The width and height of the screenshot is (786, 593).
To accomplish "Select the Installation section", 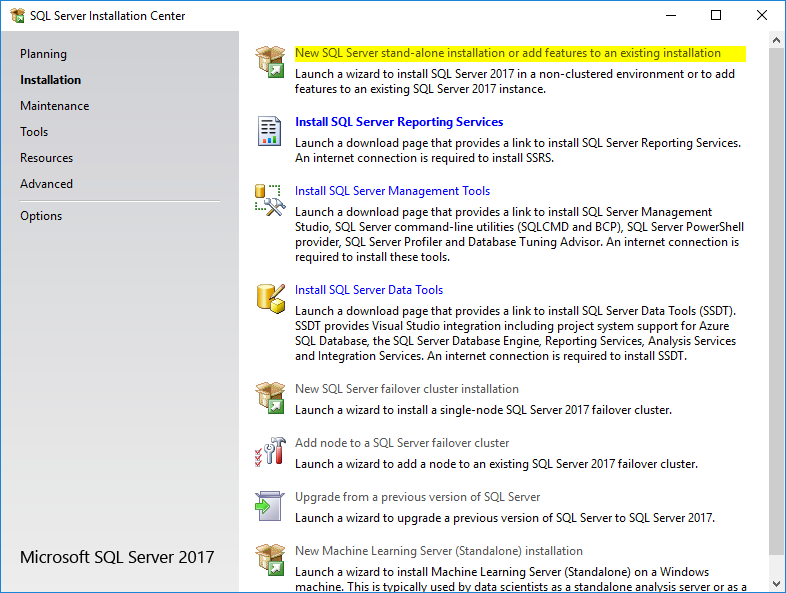I will [50, 80].
